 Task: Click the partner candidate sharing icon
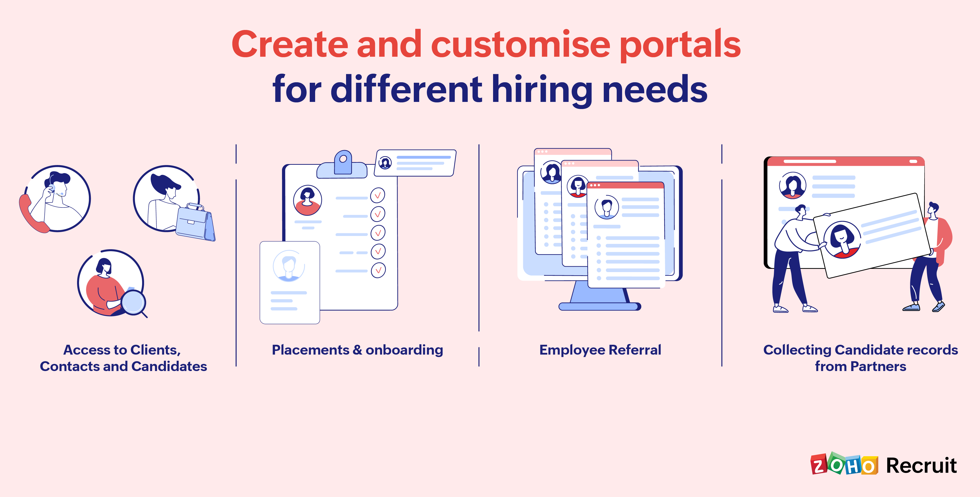click(855, 241)
